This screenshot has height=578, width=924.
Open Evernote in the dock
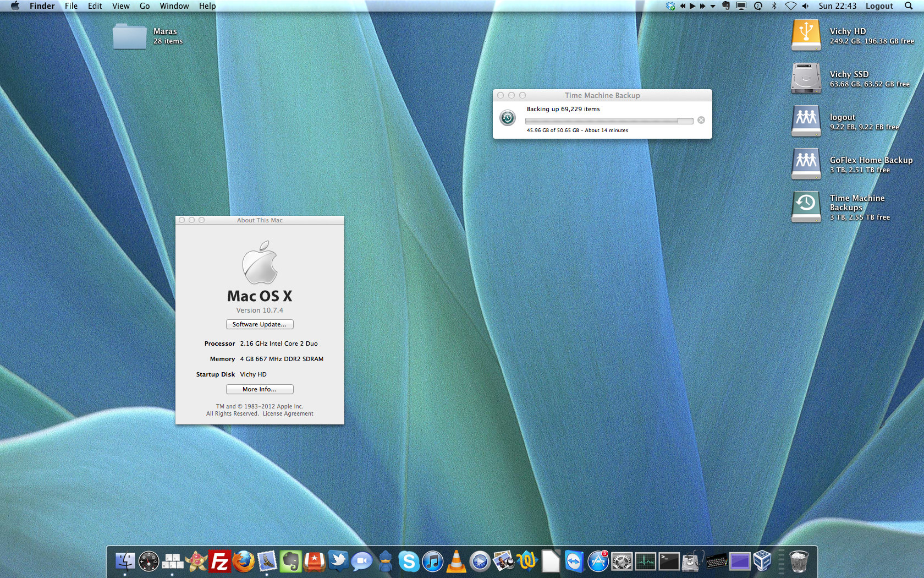pyautogui.click(x=290, y=561)
